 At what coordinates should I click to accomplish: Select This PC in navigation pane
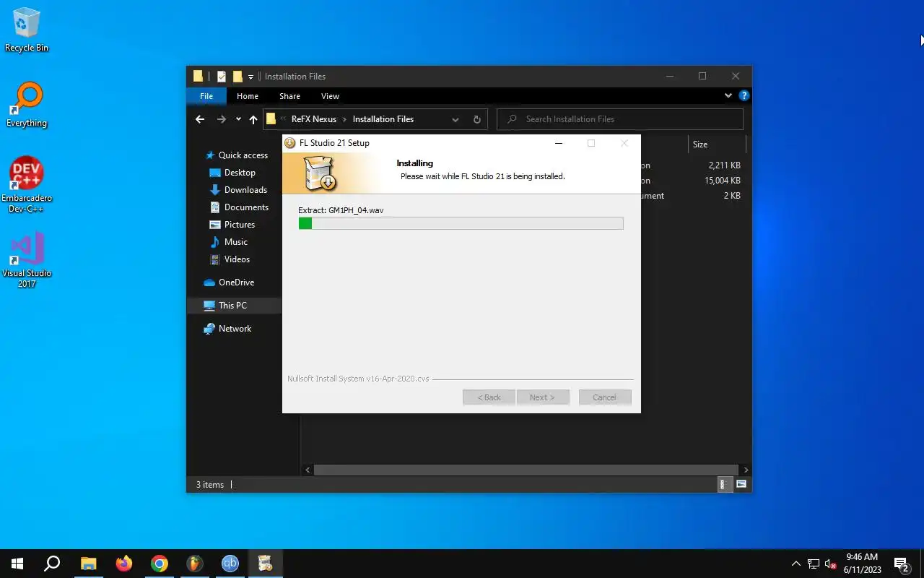tap(232, 306)
